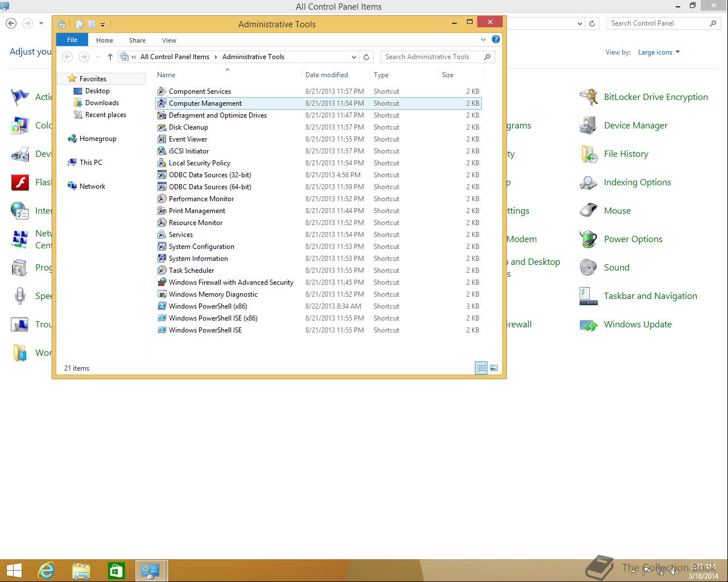Click Defragment and Optimize Drives icon
This screenshot has height=582, width=728.
tap(162, 115)
